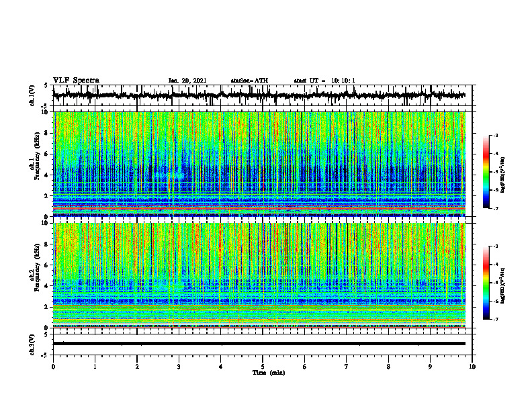Click the "station=ATH" header label
532x411 pixels.
(x=249, y=81)
